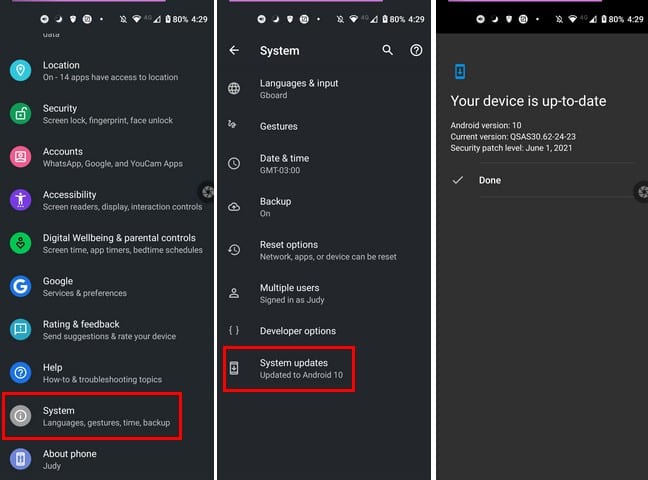This screenshot has width=648, height=480.
Task: Tap the blue Help question icon
Action: coord(20,373)
